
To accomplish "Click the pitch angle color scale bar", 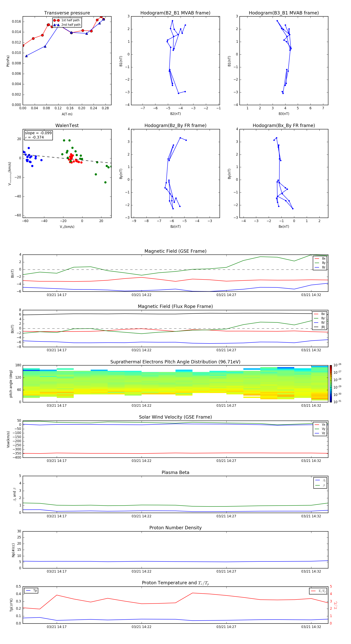I will (x=331, y=384).
